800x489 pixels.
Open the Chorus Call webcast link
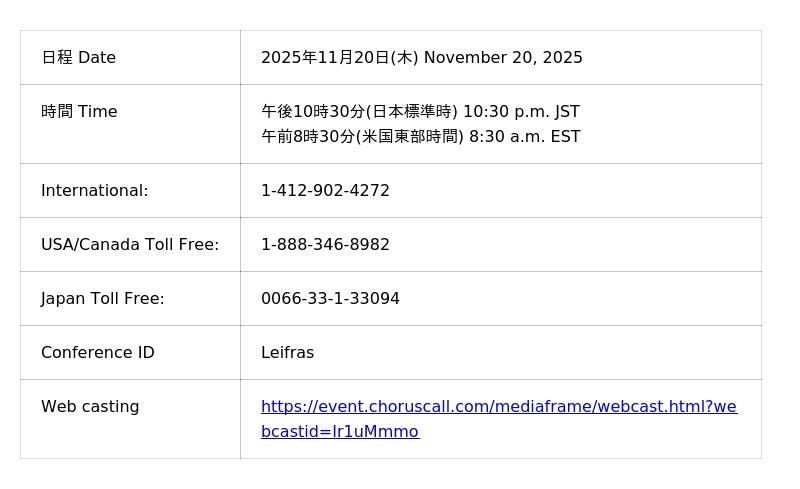click(x=498, y=407)
